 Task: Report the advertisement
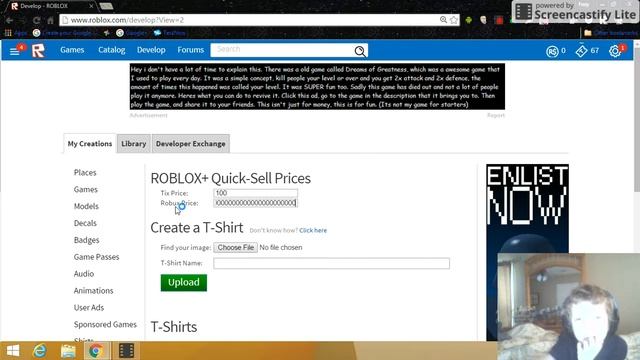click(x=496, y=116)
